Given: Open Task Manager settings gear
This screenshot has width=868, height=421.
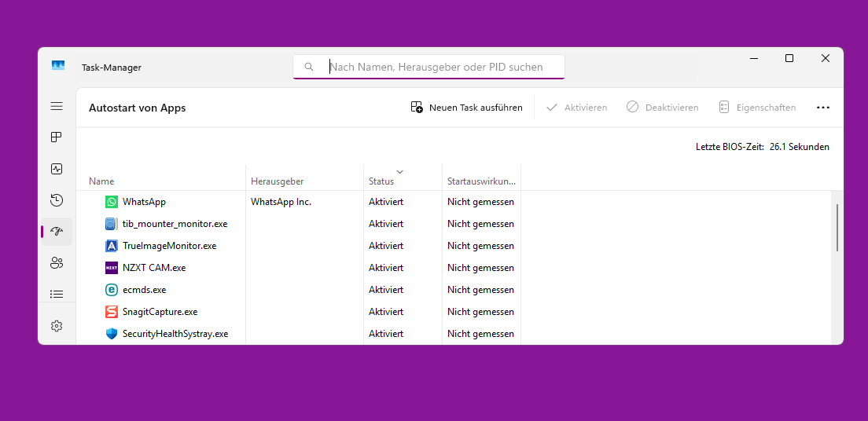Looking at the screenshot, I should tap(57, 326).
